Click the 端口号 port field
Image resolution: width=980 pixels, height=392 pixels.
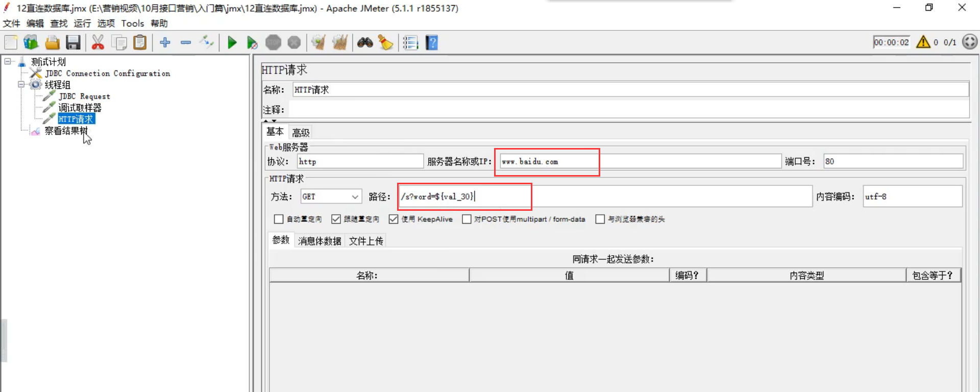click(x=893, y=161)
